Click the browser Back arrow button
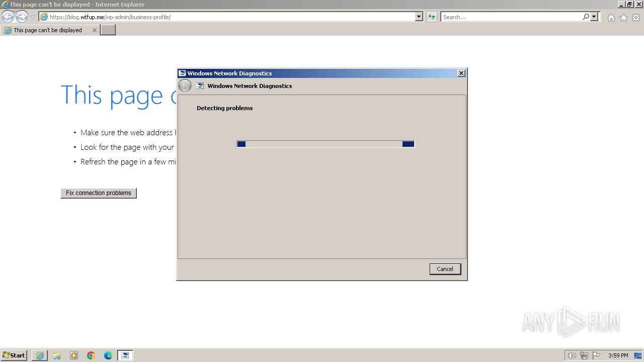Image resolution: width=644 pixels, height=362 pixels. [8, 17]
